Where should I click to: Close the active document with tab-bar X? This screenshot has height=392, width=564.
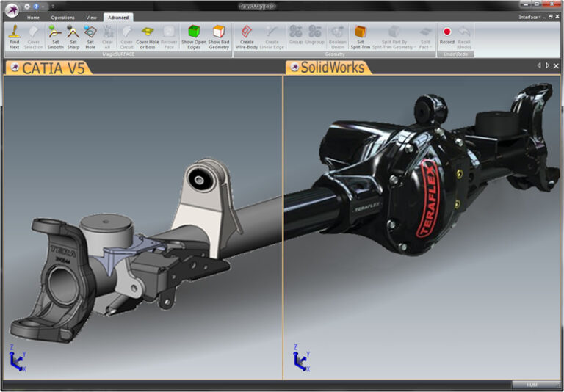pos(556,65)
